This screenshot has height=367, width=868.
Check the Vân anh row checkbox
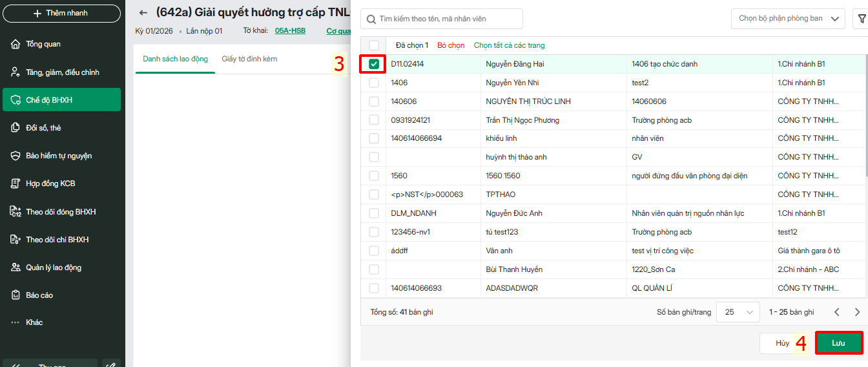pyautogui.click(x=374, y=251)
